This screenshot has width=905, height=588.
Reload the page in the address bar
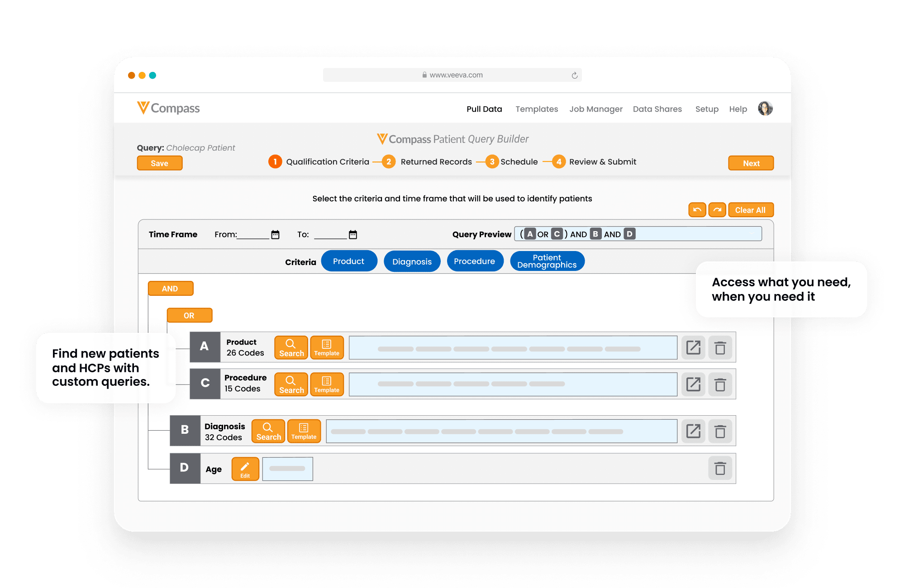[575, 75]
